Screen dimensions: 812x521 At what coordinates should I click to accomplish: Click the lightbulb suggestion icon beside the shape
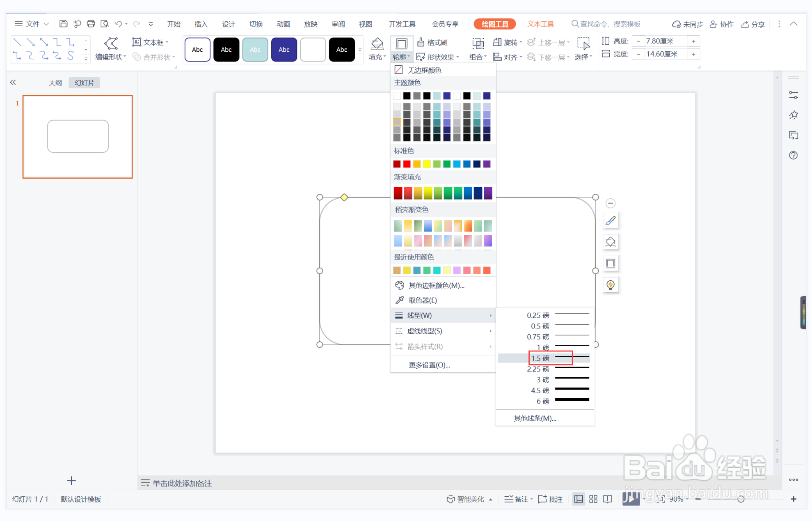[x=610, y=285]
